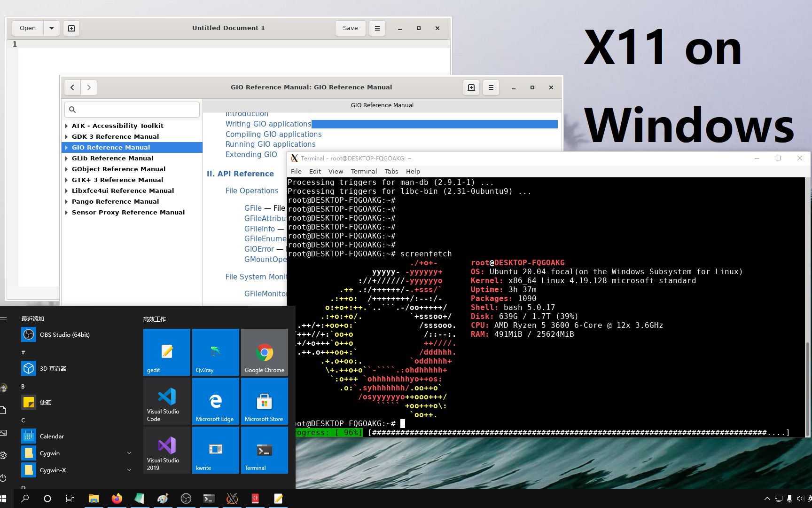Open the X server icon on taskbar
The width and height of the screenshot is (812, 508).
point(232,499)
